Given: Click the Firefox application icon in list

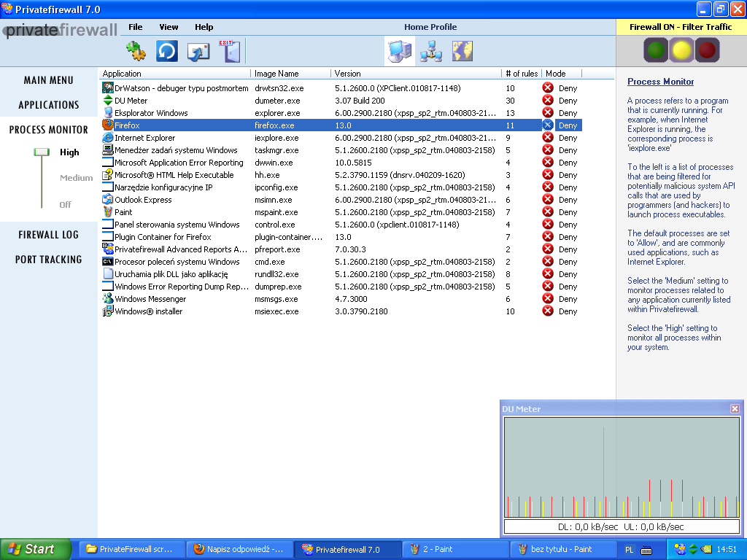Looking at the screenshot, I should click(x=108, y=125).
